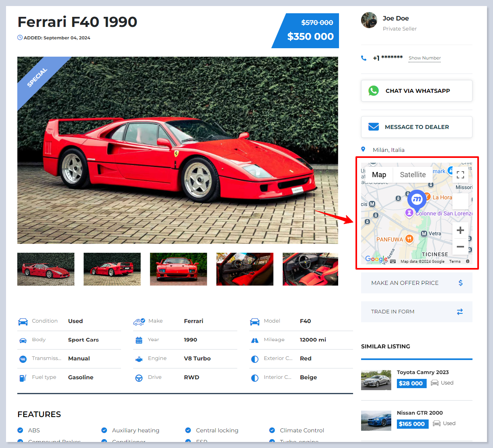The width and height of the screenshot is (493, 448).
Task: Click the trade-in swap arrows icon
Action: 460,312
